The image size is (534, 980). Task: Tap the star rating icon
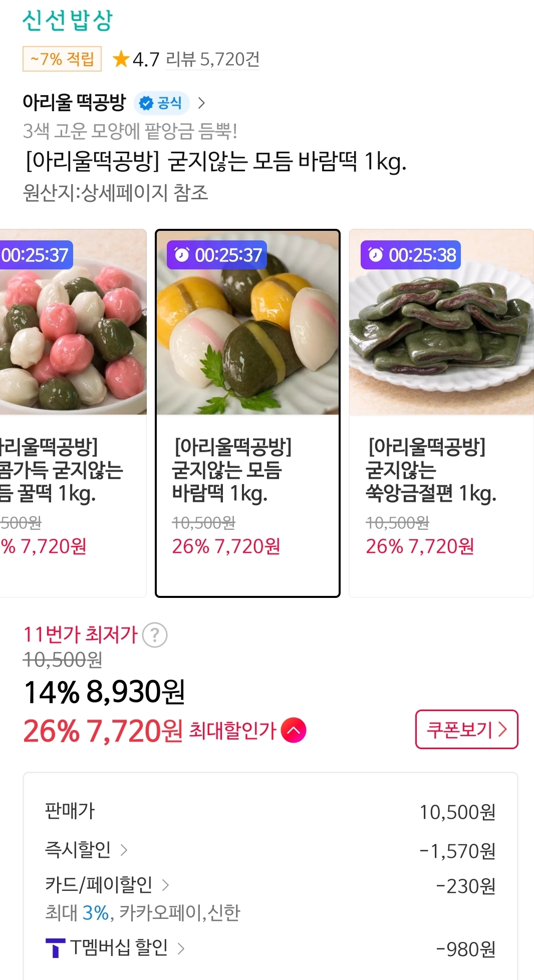pos(121,59)
